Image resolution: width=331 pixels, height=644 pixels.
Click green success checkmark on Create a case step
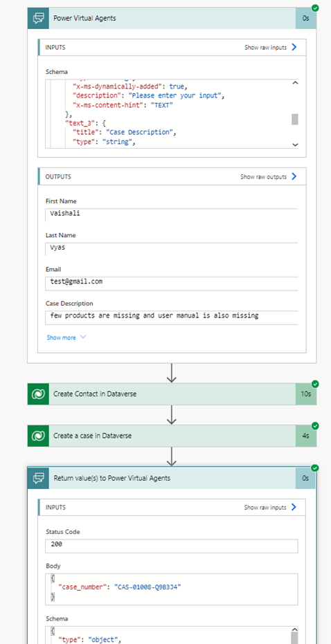tap(315, 425)
